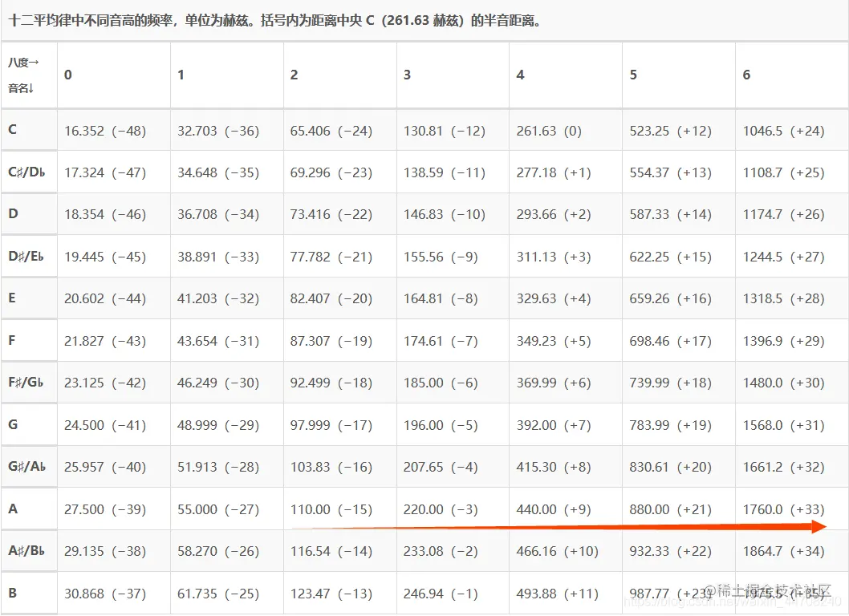Screen dimensions: 849x616
Task: Click the cell 77.782 (−21)
Action: [340, 256]
